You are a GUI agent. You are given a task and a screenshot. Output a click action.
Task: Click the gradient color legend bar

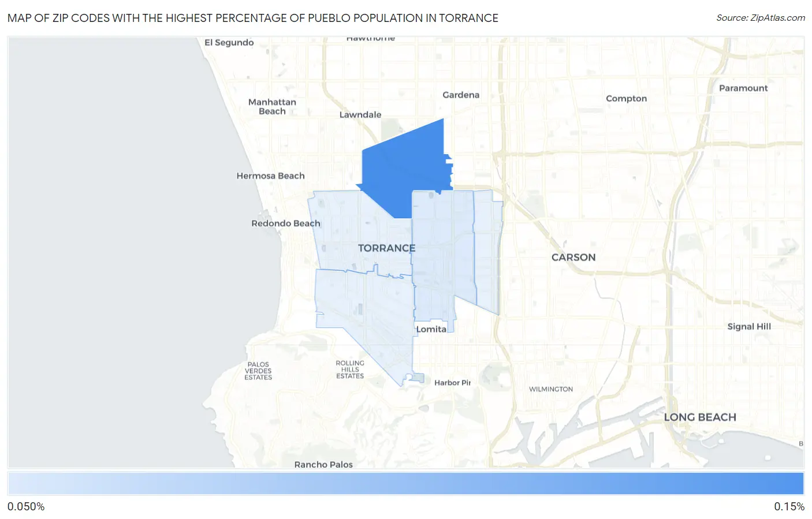tap(406, 484)
